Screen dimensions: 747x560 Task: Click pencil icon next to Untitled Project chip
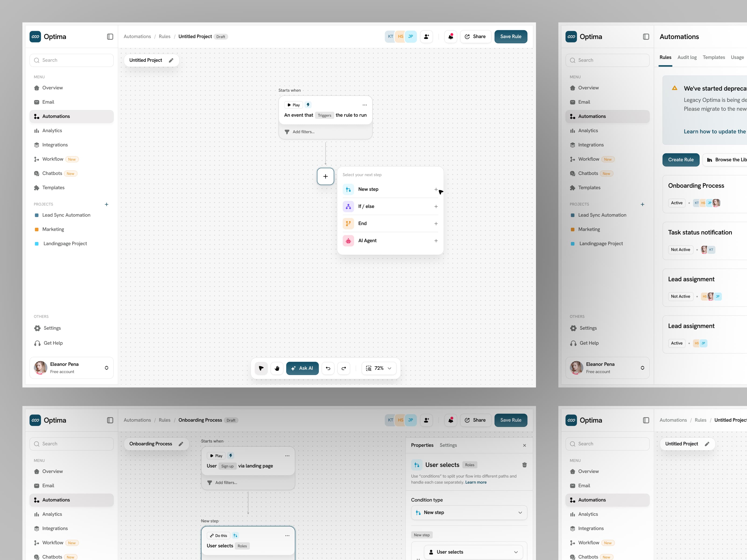pos(171,60)
